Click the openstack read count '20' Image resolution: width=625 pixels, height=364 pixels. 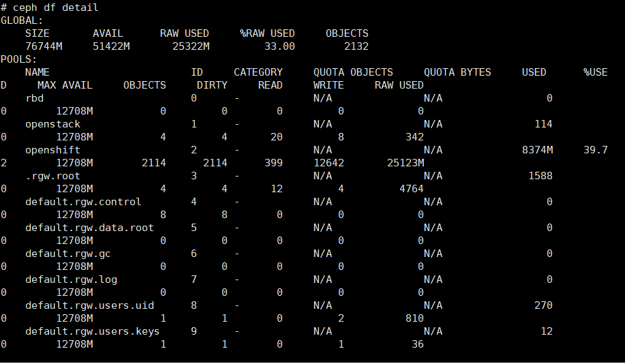click(277, 137)
